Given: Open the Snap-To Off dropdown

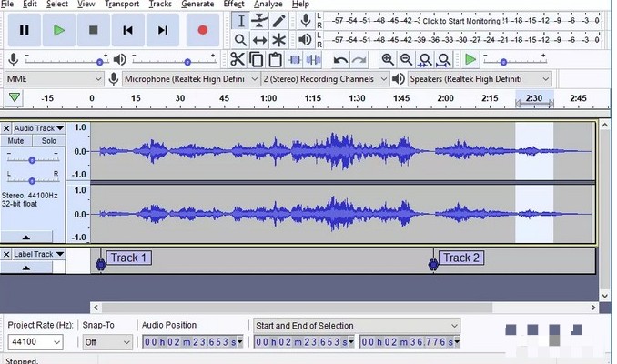Looking at the screenshot, I should click(x=107, y=342).
